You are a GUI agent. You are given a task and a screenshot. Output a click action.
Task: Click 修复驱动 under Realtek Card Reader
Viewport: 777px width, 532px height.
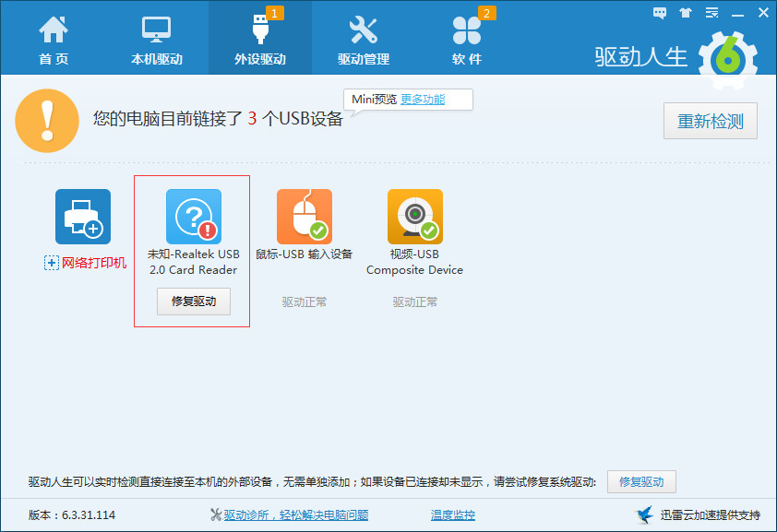coord(194,301)
